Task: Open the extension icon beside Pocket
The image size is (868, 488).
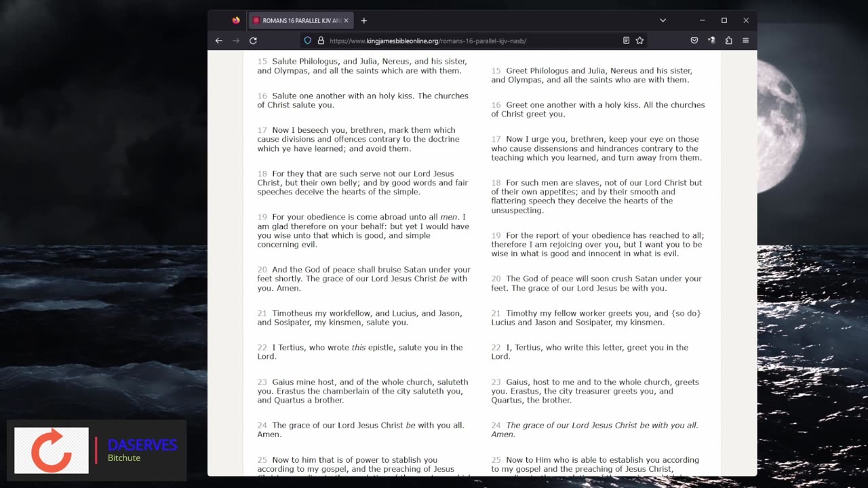Action: pos(711,41)
